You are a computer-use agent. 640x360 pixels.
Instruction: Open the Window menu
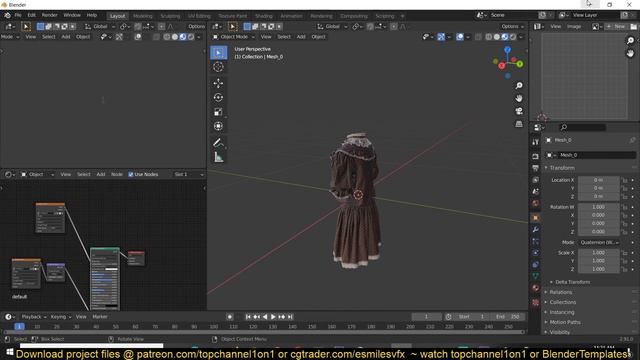(x=72, y=15)
